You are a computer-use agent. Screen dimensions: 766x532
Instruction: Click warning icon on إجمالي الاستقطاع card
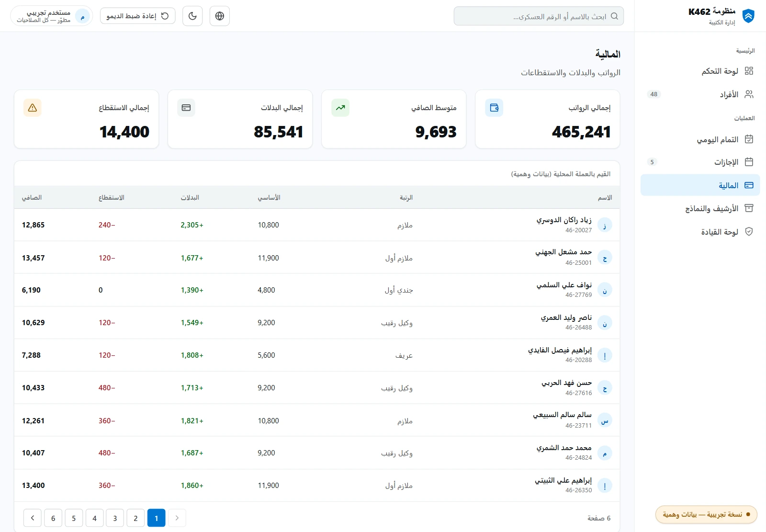coord(33,108)
